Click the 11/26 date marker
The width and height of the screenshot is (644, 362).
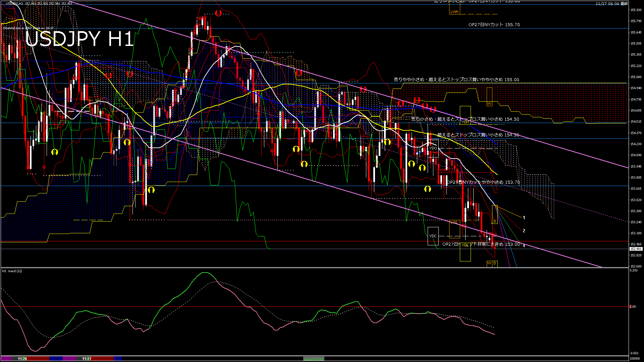[x=22, y=359]
